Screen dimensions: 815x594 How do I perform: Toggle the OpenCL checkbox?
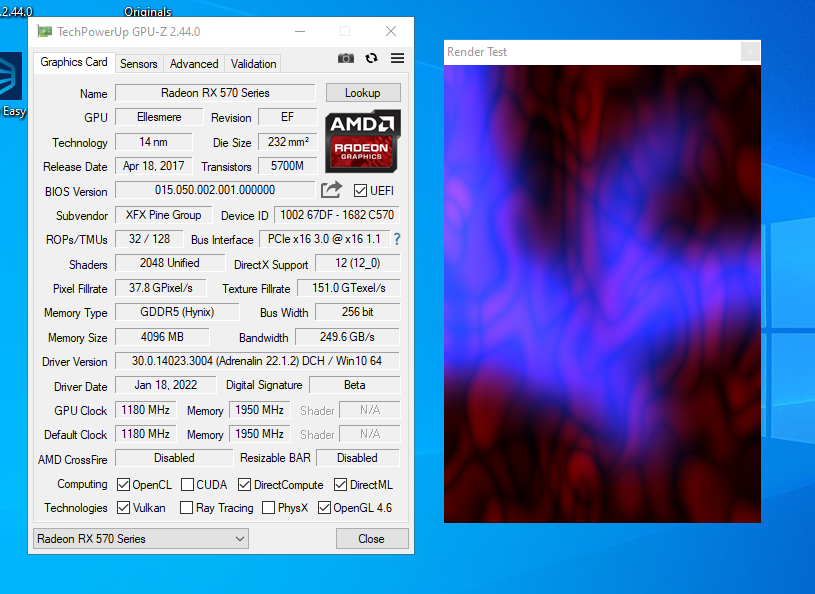123,484
